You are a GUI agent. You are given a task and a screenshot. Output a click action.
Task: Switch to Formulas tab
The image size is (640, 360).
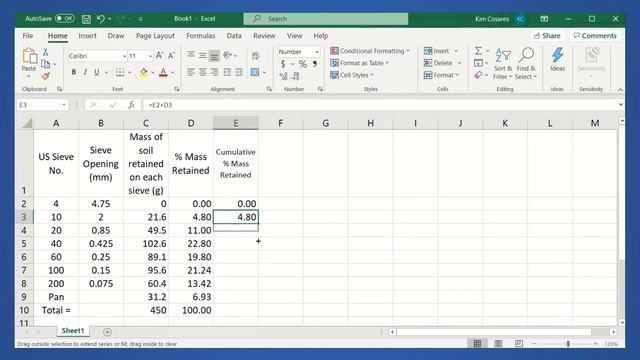tap(200, 36)
